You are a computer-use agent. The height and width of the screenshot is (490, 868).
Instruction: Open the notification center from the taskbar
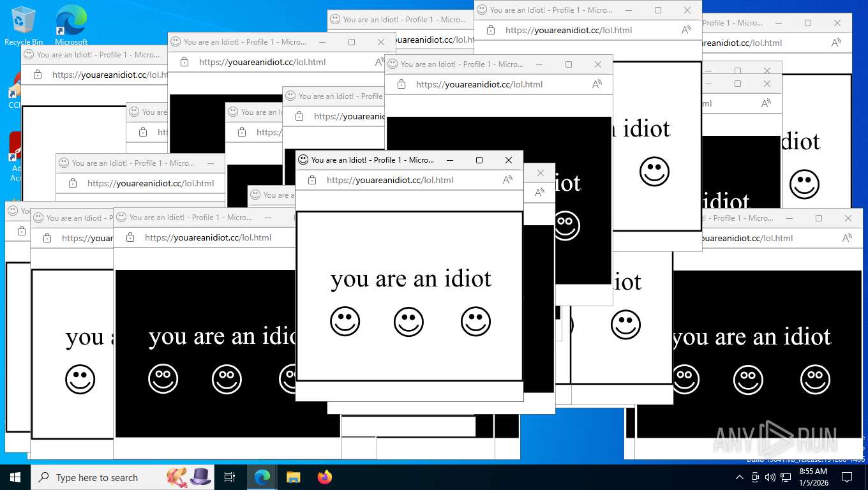(x=847, y=477)
